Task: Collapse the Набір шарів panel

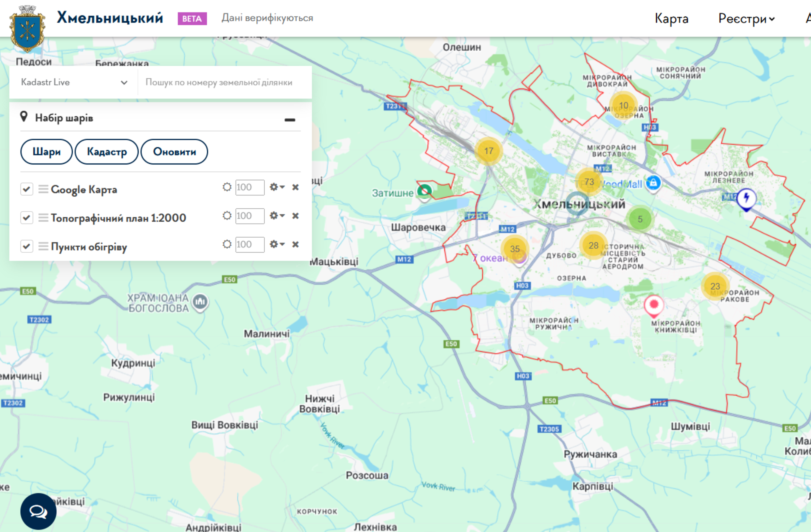Action: point(290,120)
